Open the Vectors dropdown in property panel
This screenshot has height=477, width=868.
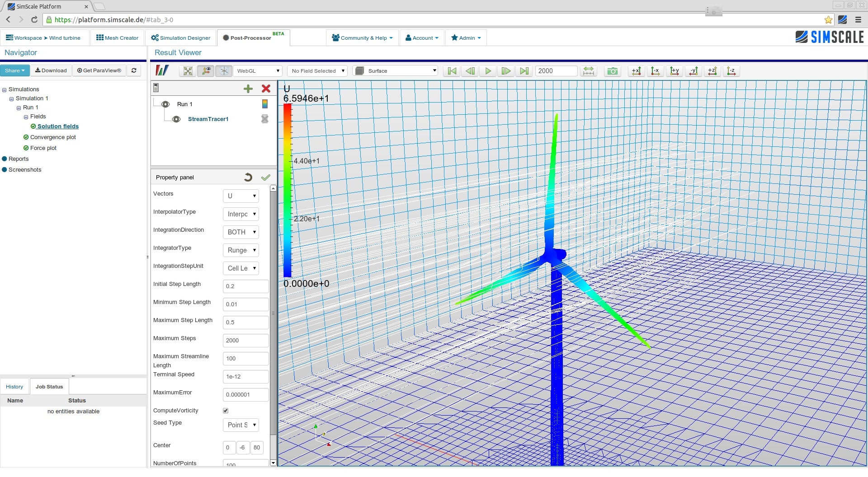coord(240,196)
